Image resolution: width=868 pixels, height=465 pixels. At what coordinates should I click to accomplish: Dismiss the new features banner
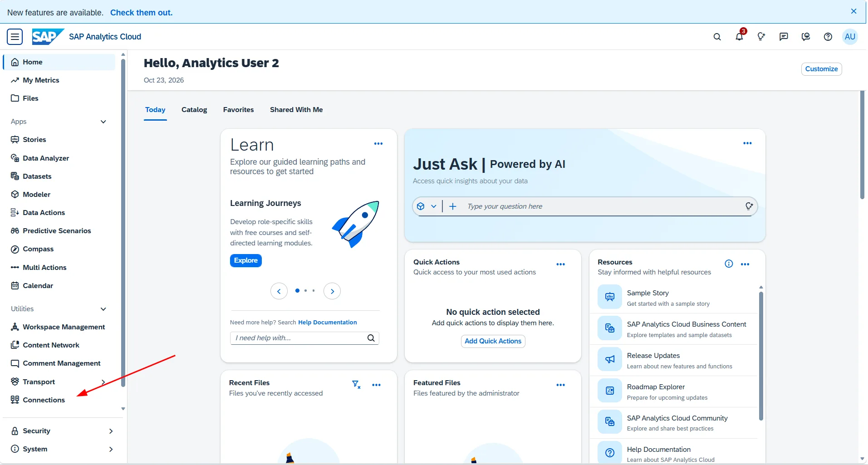tap(853, 11)
